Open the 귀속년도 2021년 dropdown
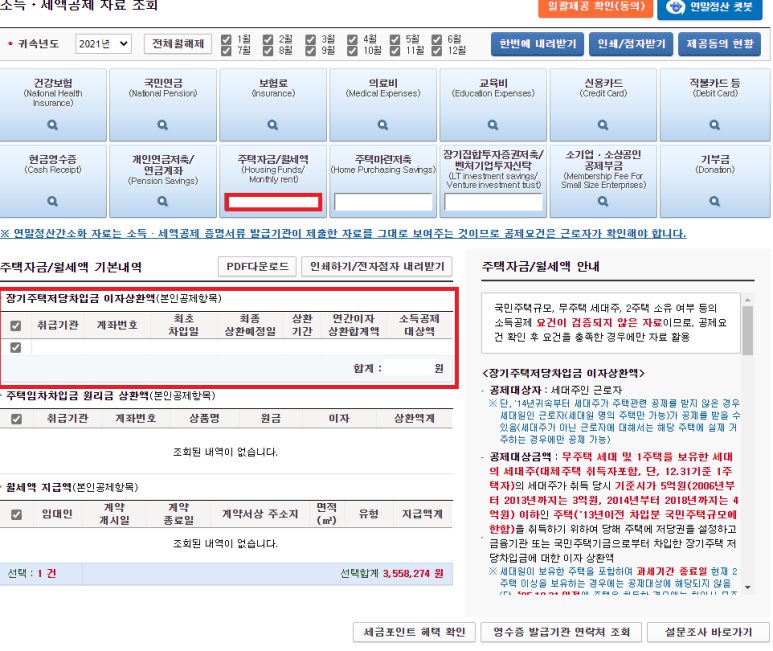This screenshot has height=651, width=773. click(103, 44)
